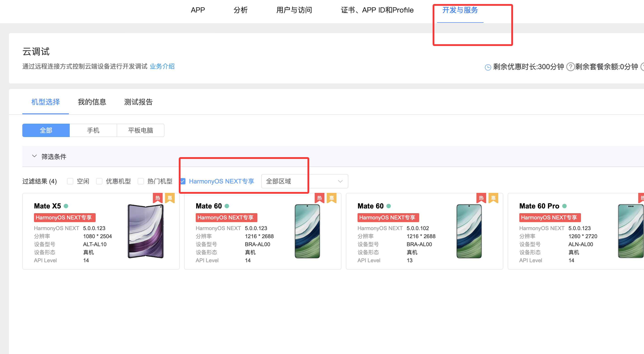
Task: Click the 1260 * 2720 resolution value
Action: pos(583,236)
